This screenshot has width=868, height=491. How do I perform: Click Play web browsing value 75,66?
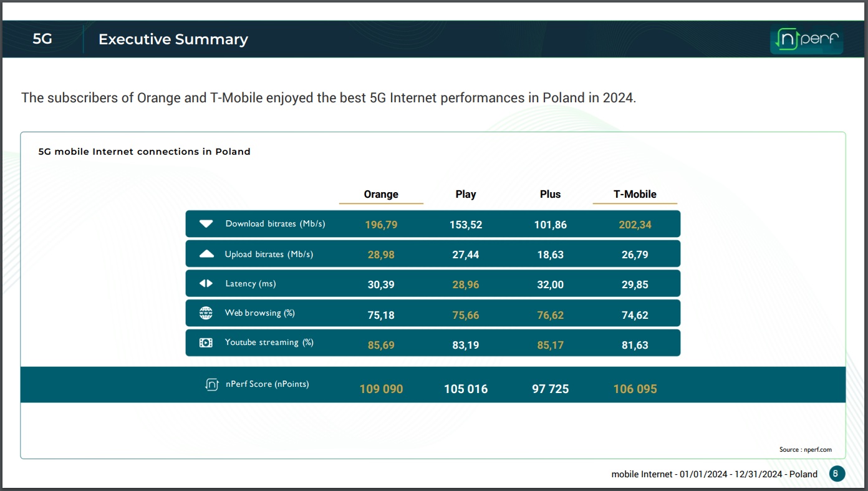pyautogui.click(x=466, y=315)
